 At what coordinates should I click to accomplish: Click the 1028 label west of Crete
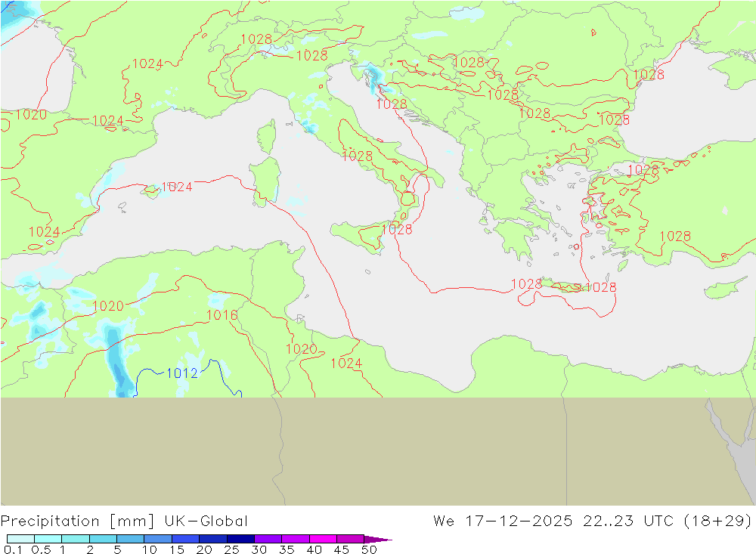pos(526,283)
